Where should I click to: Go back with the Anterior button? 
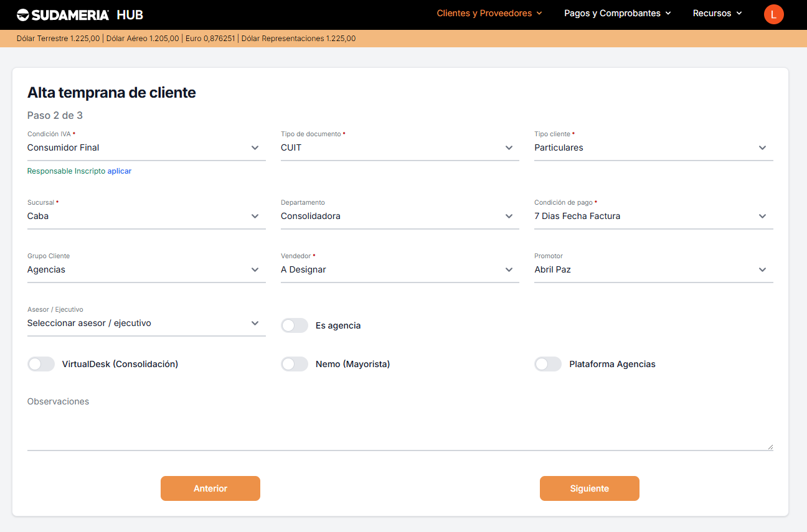coord(210,488)
